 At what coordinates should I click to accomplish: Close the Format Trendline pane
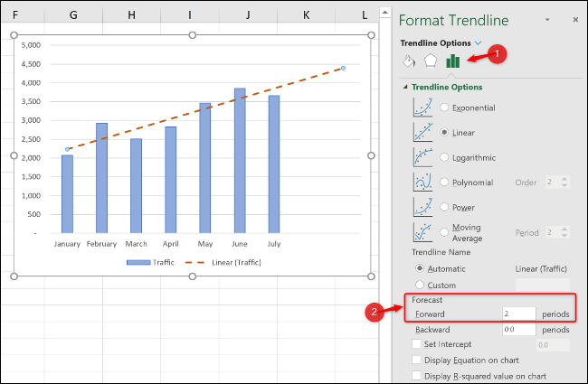coord(572,20)
